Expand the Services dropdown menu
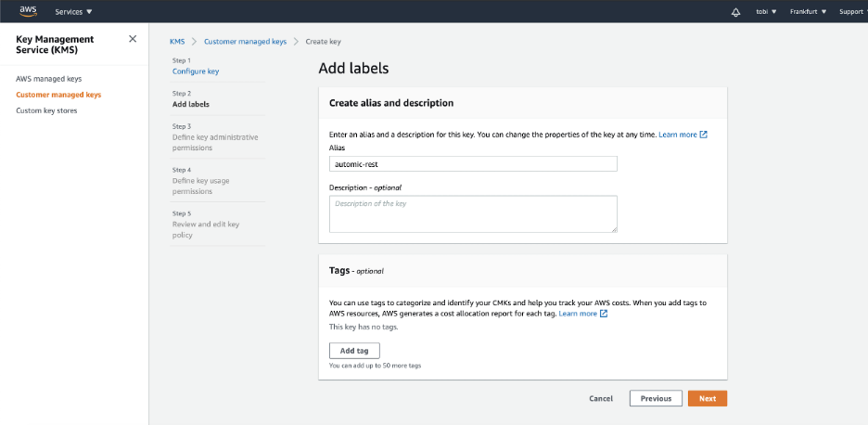 pyautogui.click(x=74, y=12)
